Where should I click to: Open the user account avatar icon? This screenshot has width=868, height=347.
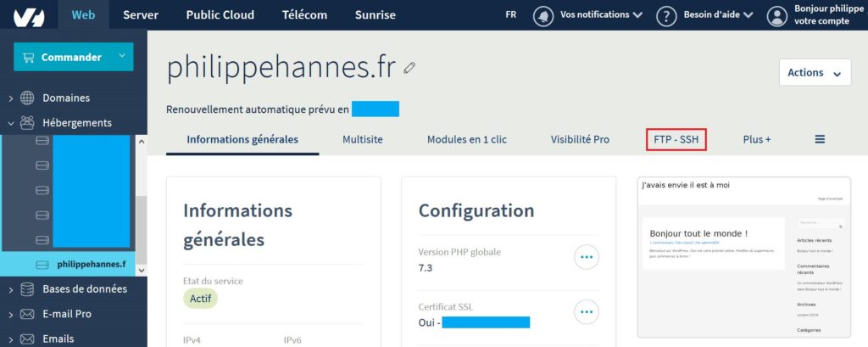pyautogui.click(x=776, y=15)
